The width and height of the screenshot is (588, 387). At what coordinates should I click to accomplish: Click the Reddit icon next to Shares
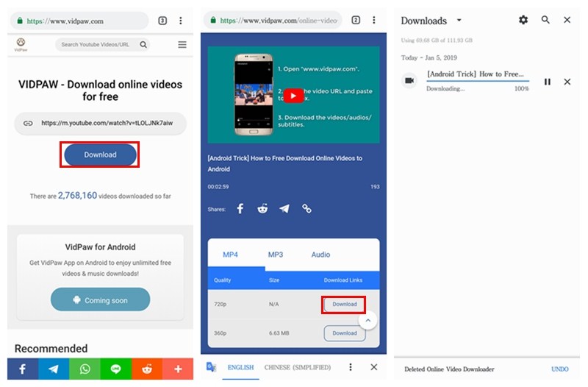coord(262,209)
